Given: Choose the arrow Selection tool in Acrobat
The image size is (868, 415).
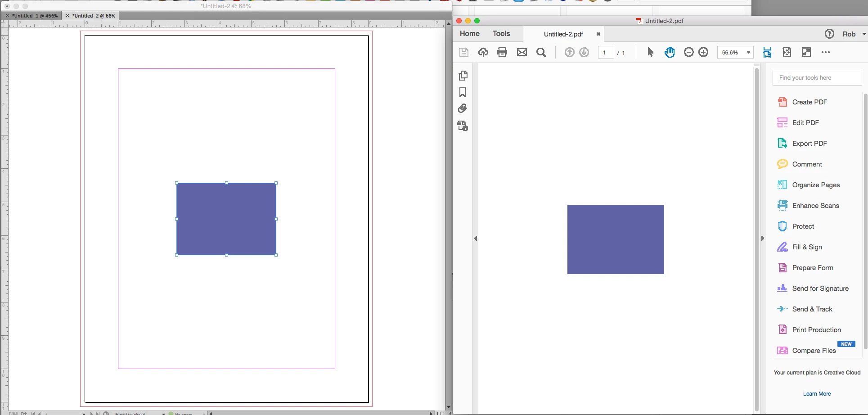Looking at the screenshot, I should (x=650, y=52).
